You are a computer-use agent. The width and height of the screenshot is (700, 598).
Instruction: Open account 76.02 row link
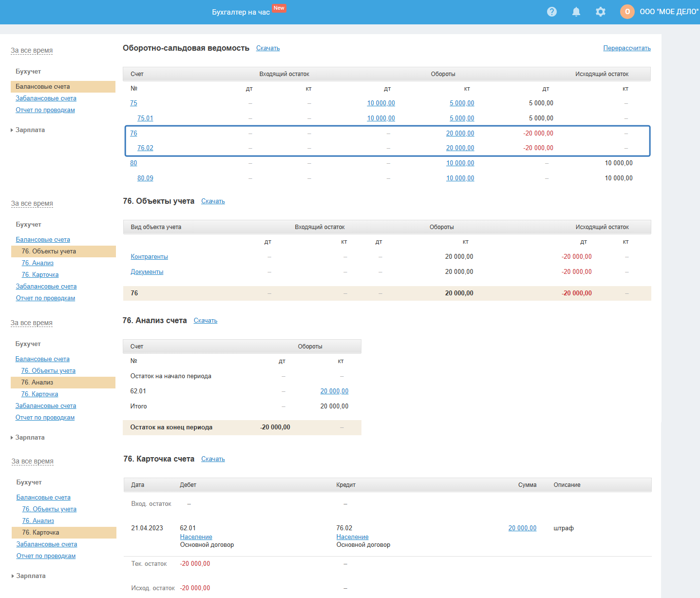145,148
